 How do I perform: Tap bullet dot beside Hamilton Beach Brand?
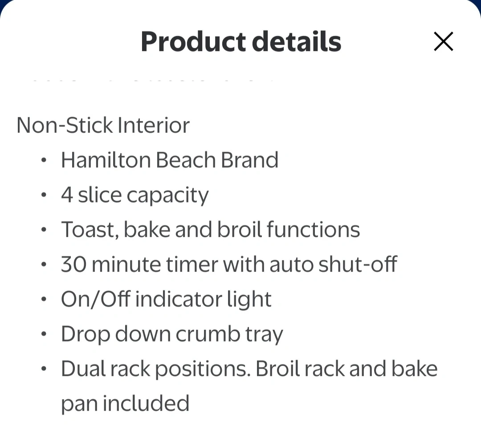[43, 160]
